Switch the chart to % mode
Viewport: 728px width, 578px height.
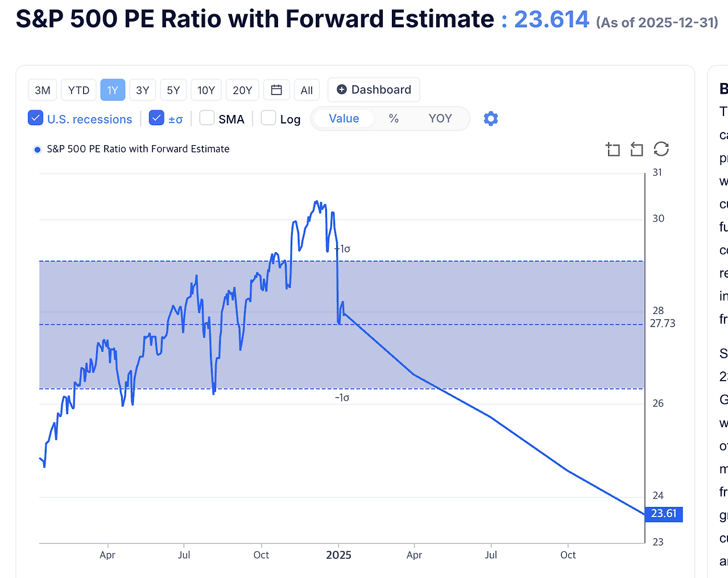(393, 118)
